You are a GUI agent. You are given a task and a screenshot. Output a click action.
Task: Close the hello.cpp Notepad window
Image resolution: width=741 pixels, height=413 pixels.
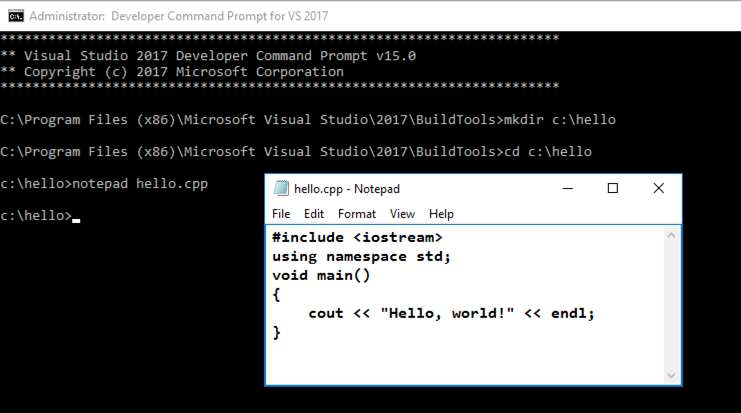(x=658, y=189)
